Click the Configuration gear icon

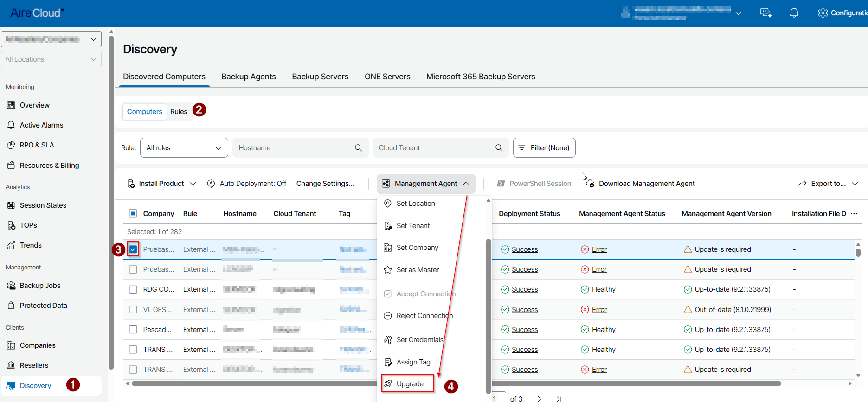pos(823,13)
